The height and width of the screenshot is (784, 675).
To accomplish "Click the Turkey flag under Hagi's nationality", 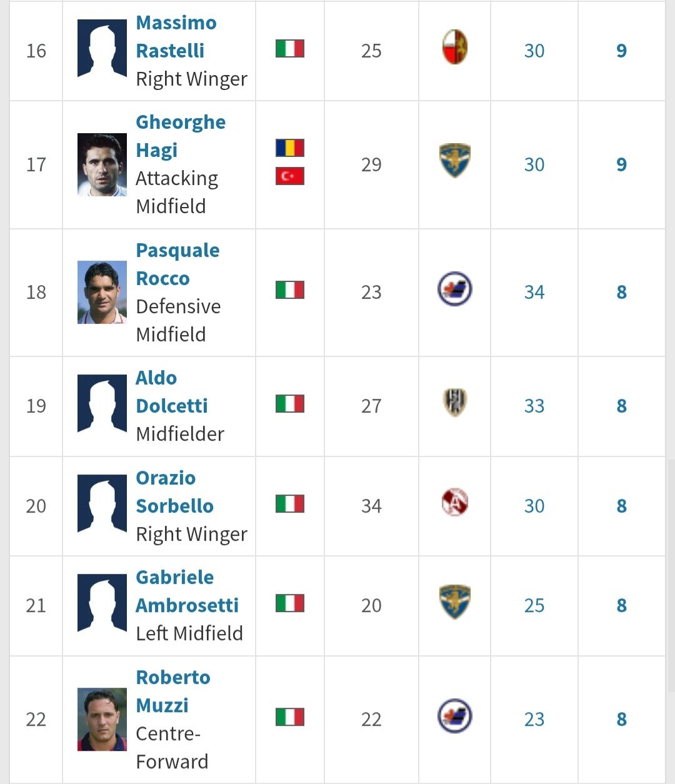I will [289, 176].
